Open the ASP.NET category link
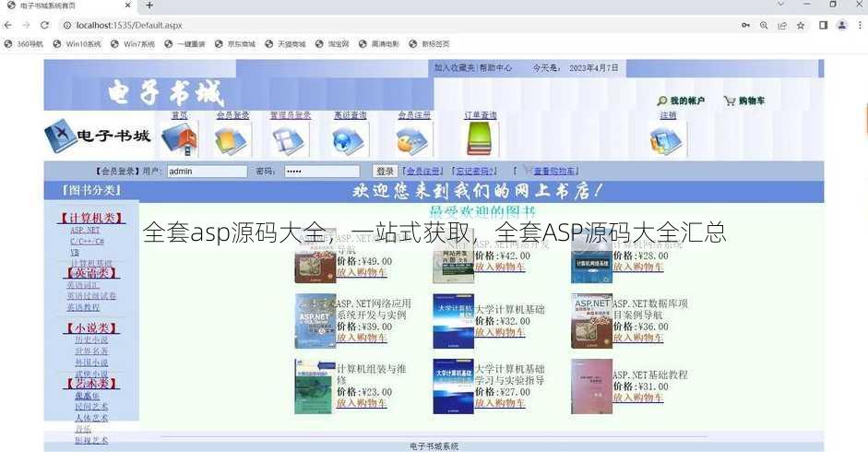Screen dimensions: 868x452 point(85,230)
